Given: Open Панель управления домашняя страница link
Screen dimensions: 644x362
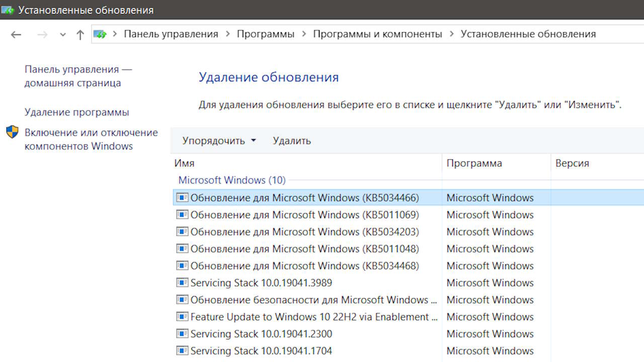Looking at the screenshot, I should click(x=78, y=76).
